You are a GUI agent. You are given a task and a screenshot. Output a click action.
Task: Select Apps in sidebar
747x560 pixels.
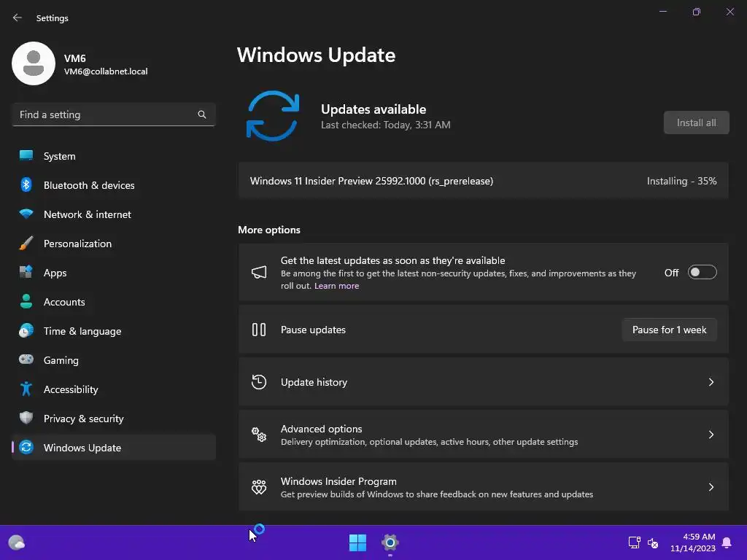[x=113, y=273]
